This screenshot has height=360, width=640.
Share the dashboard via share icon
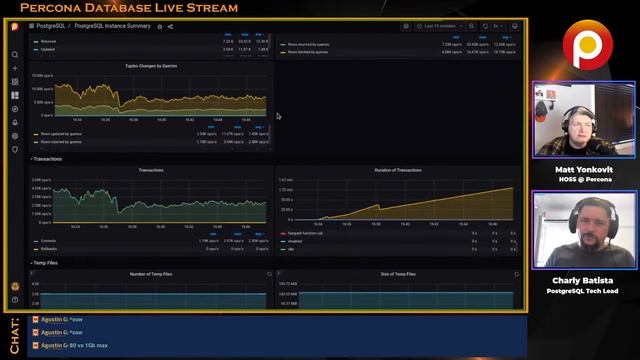pyautogui.click(x=171, y=27)
